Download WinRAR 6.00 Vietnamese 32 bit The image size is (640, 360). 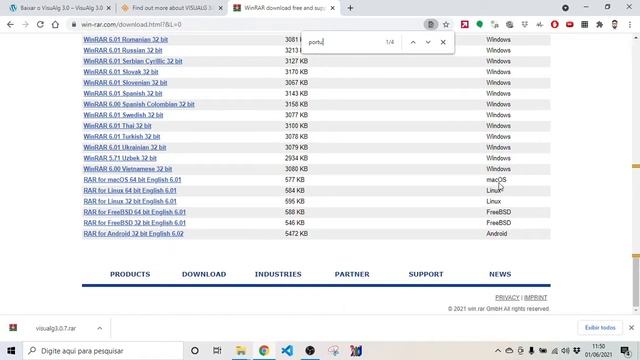[128, 169]
